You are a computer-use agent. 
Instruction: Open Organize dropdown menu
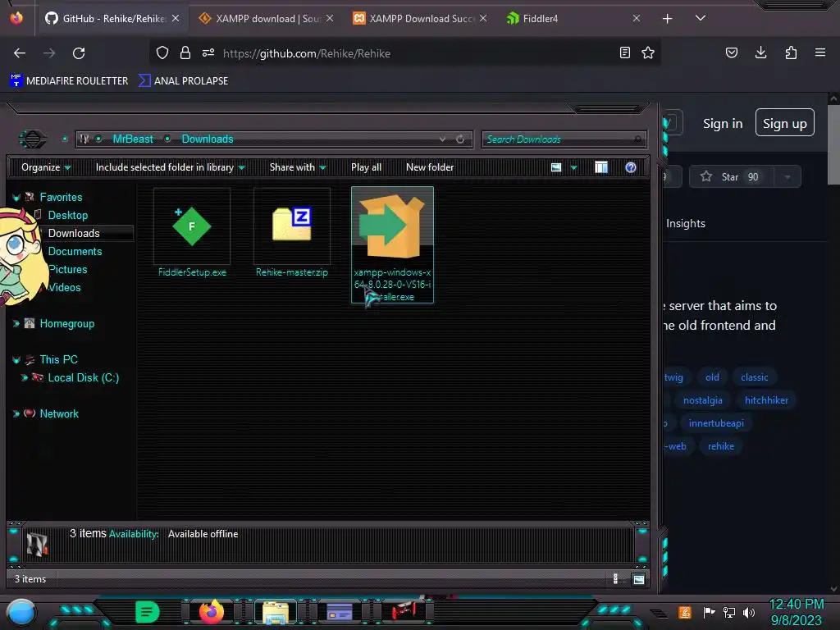click(46, 167)
